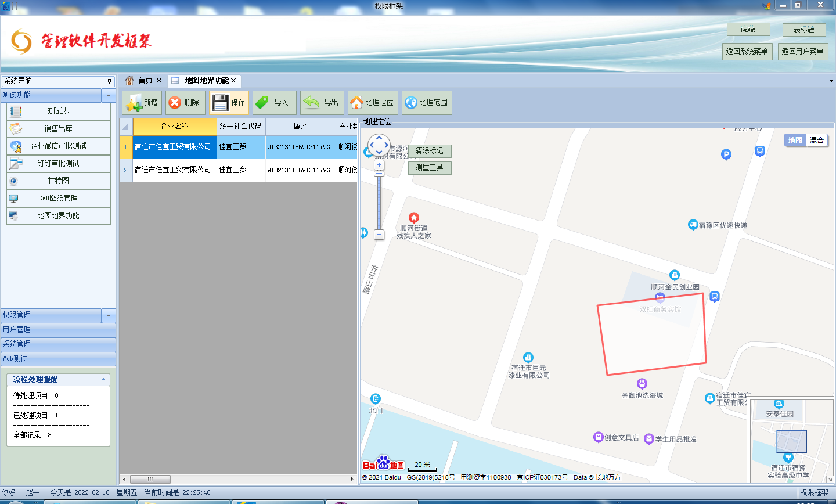This screenshot has width=836, height=504.
Task: Click the 顺河街道残疾人之家 red marker
Action: [x=414, y=218]
